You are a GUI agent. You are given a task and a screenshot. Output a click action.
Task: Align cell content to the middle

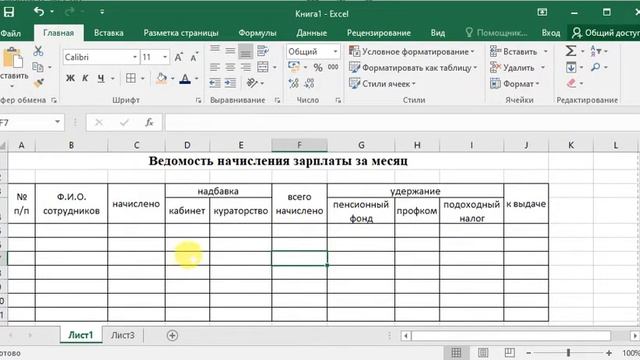230,51
